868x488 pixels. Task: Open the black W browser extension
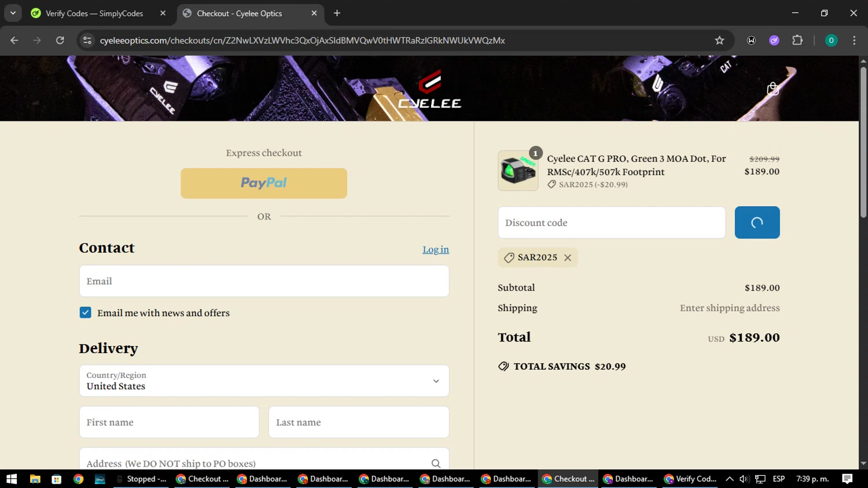[751, 40]
